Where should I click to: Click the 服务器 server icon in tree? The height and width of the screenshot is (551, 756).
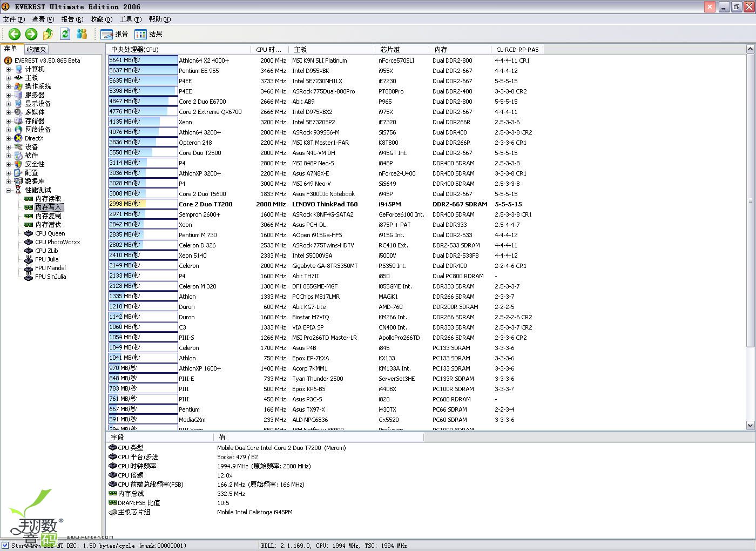click(x=18, y=95)
